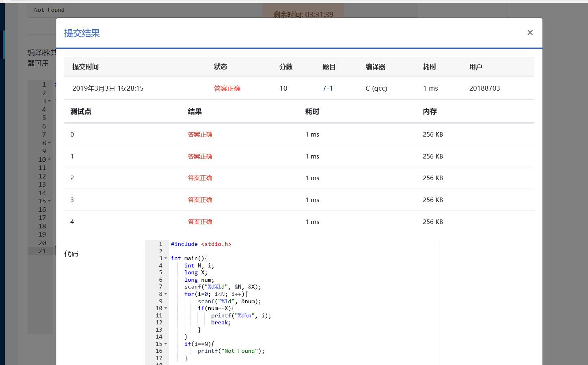Click the 分数 column header
Image resolution: width=588 pixels, height=365 pixels.
point(286,67)
